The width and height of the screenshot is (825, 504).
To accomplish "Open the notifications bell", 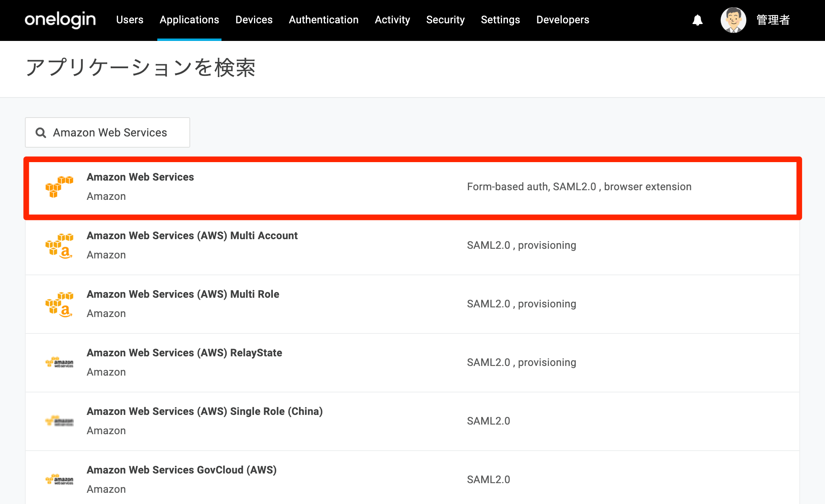I will tap(697, 20).
